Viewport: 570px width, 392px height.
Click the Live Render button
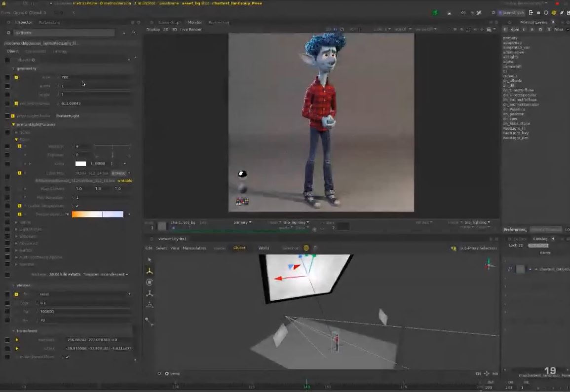coord(191,30)
